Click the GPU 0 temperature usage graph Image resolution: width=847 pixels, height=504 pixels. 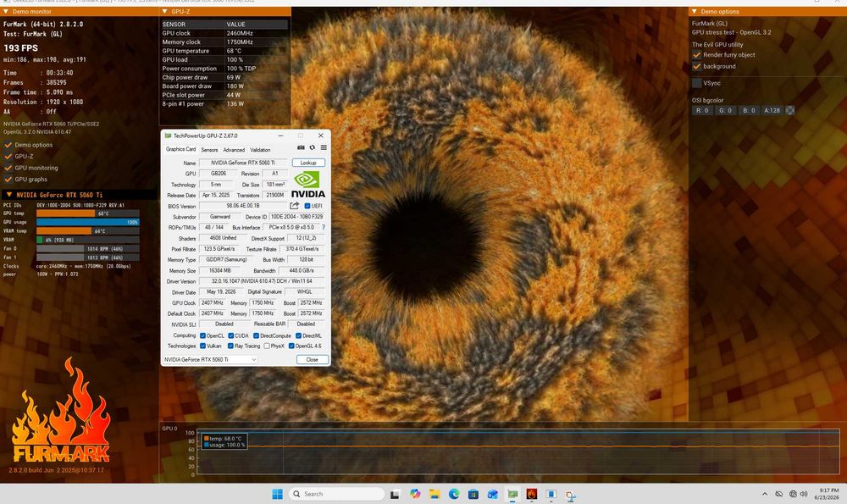coord(518,452)
